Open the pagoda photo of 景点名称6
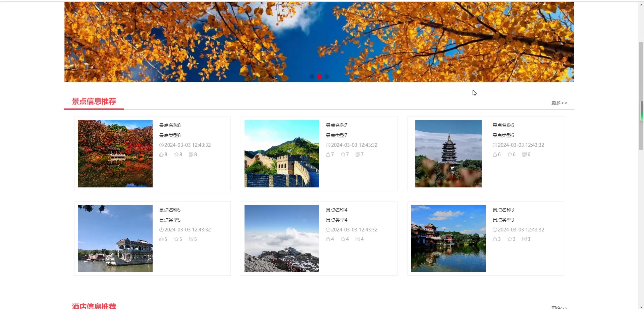This screenshot has height=309, width=644. click(x=448, y=154)
